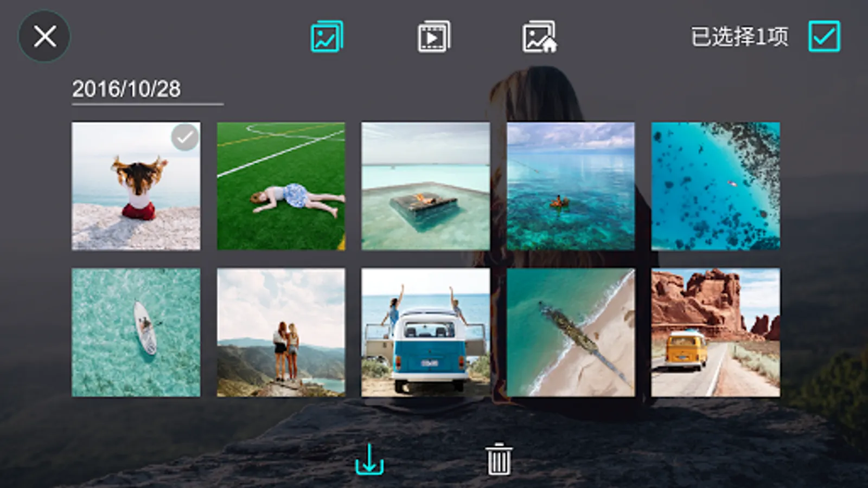Screen dimensions: 868x488
Task: Select the girl lying on grass photo
Action: 281,186
